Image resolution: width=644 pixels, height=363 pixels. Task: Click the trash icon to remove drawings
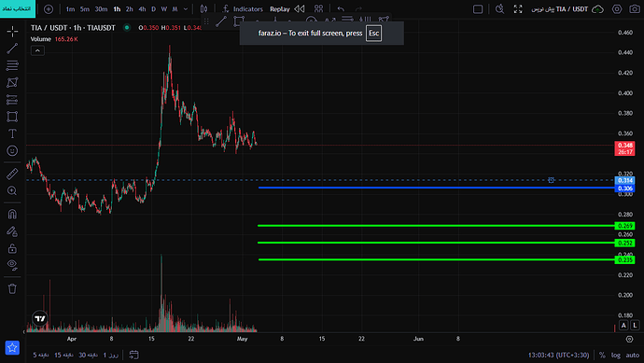[12, 288]
